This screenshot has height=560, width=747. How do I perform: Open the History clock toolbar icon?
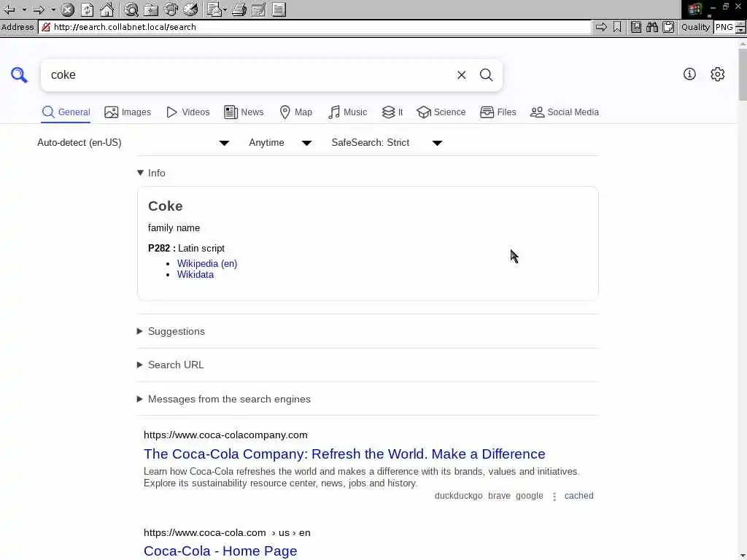(x=190, y=9)
